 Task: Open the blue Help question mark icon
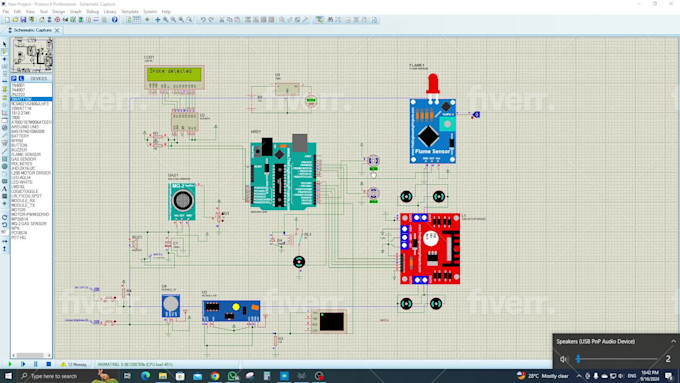[x=114, y=20]
